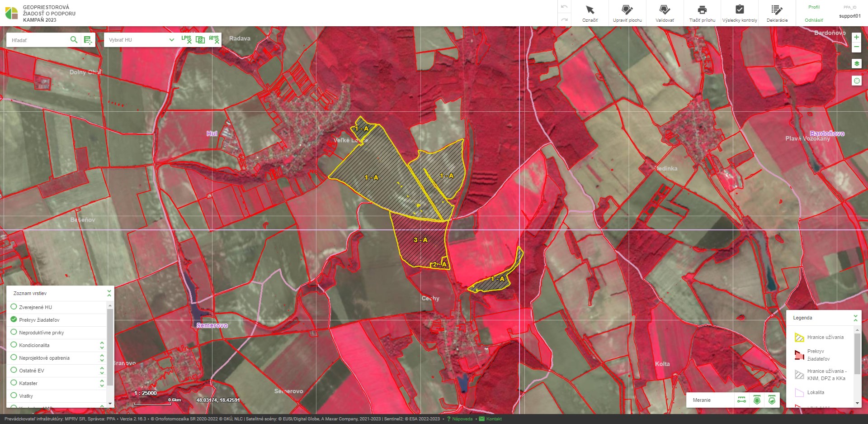The height and width of the screenshot is (424, 868).
Task: Open the Upraviť plochu edit tool
Action: [627, 13]
